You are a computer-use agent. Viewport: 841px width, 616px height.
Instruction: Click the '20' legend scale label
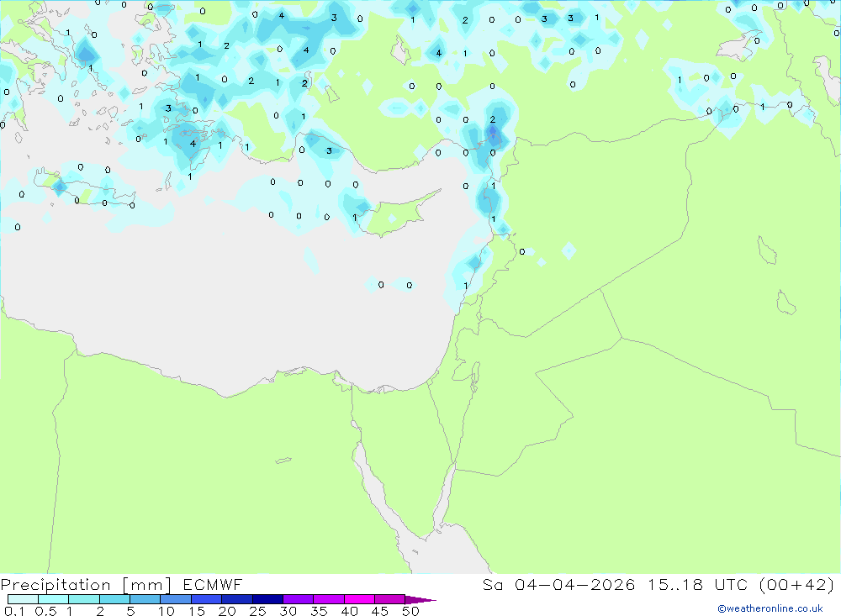(227, 611)
